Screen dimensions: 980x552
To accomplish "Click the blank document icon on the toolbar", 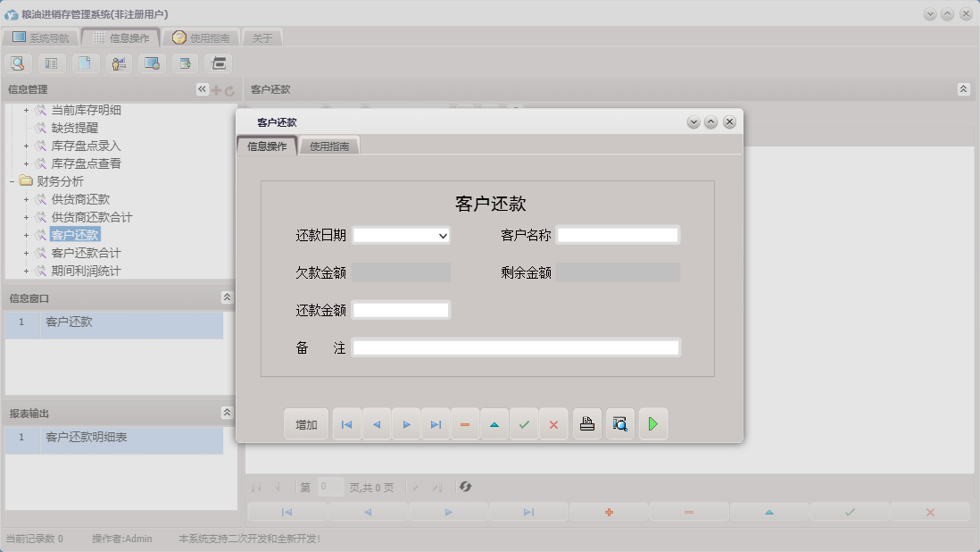I will (86, 63).
